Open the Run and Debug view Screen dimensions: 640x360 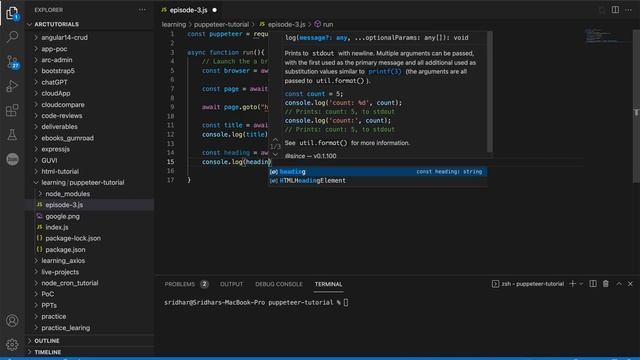coord(12,86)
